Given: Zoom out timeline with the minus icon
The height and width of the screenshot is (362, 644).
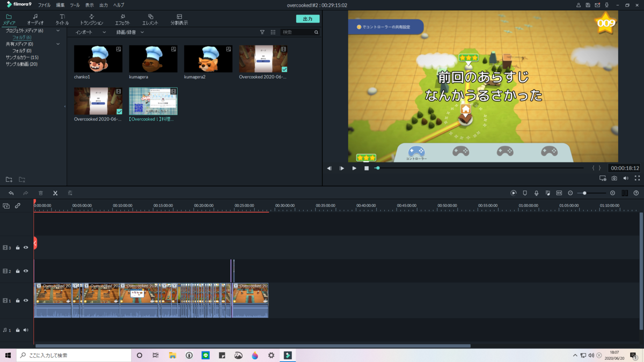Looking at the screenshot, I should (x=570, y=193).
